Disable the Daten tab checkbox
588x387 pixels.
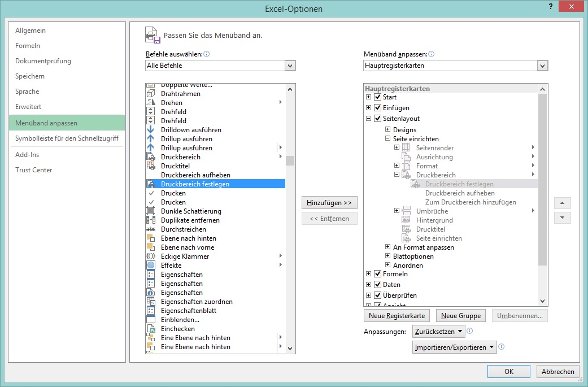(378, 285)
